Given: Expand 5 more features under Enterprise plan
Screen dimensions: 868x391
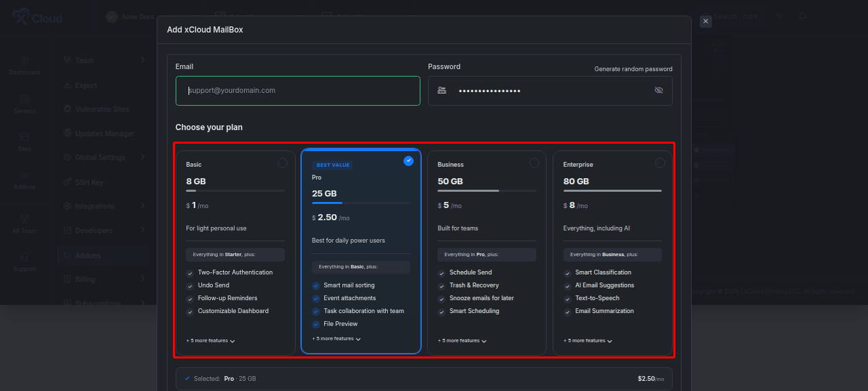Looking at the screenshot, I should (x=588, y=341).
